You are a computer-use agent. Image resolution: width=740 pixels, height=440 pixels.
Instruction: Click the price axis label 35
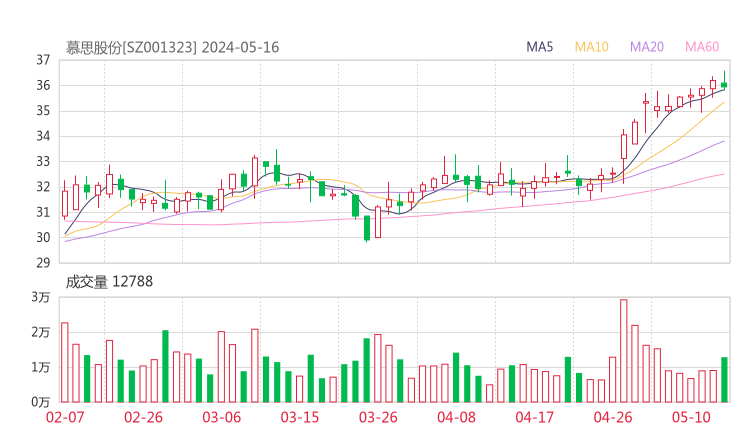(43, 111)
